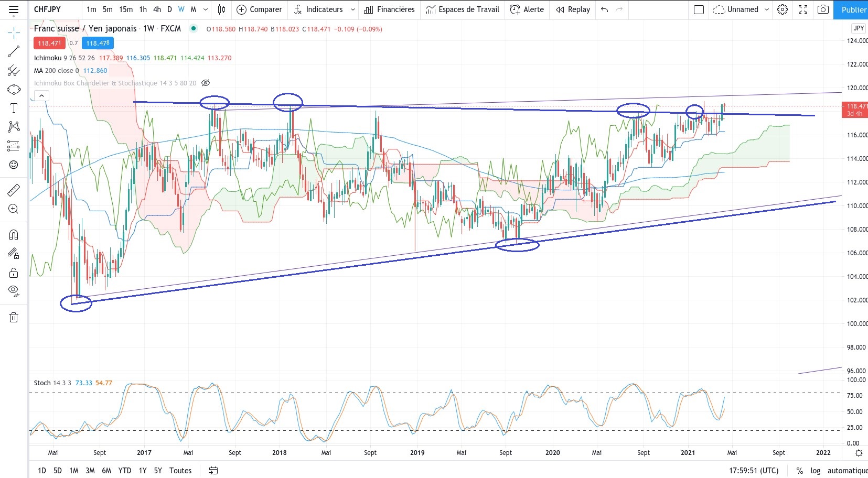868x478 pixels.
Task: Click the zoom in magnifier tool
Action: (14, 209)
